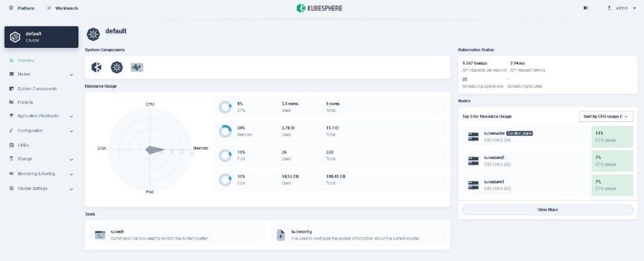The height and width of the screenshot is (261, 644).
Task: Click the kubectl terminal icon
Action: click(x=100, y=235)
